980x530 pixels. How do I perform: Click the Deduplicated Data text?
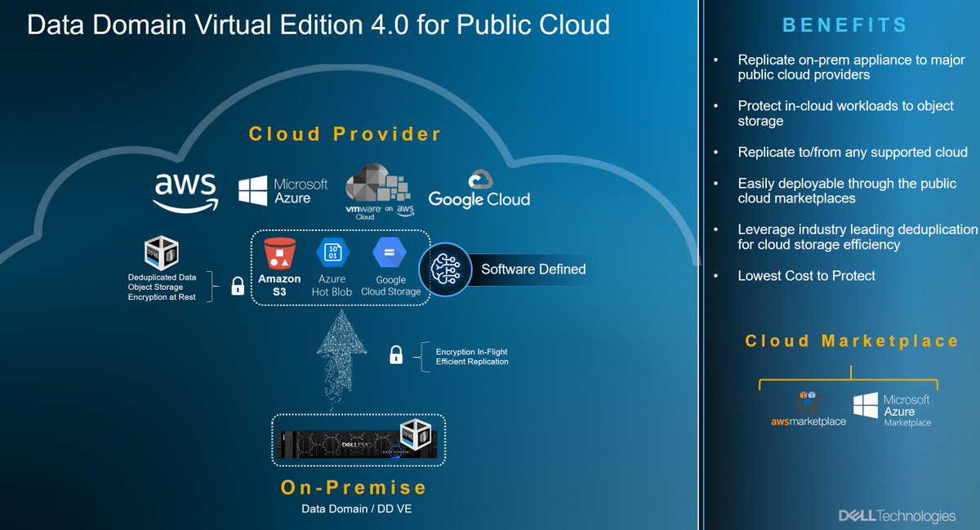162,278
